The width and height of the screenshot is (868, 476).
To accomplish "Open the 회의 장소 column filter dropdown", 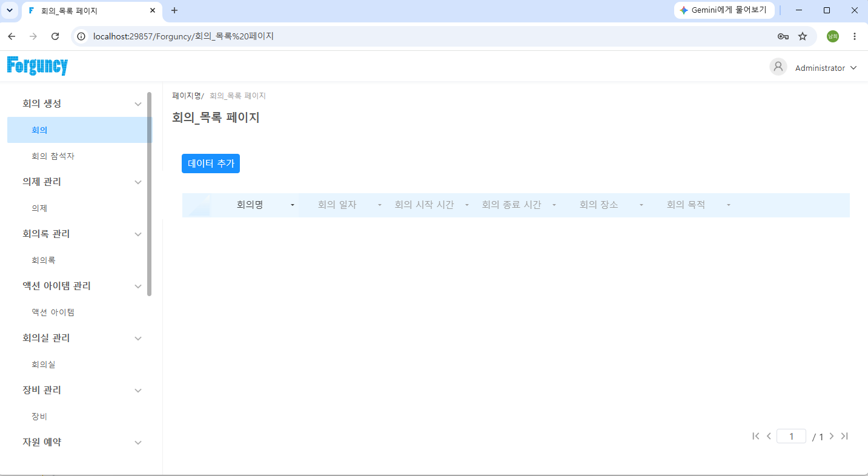I will (641, 205).
